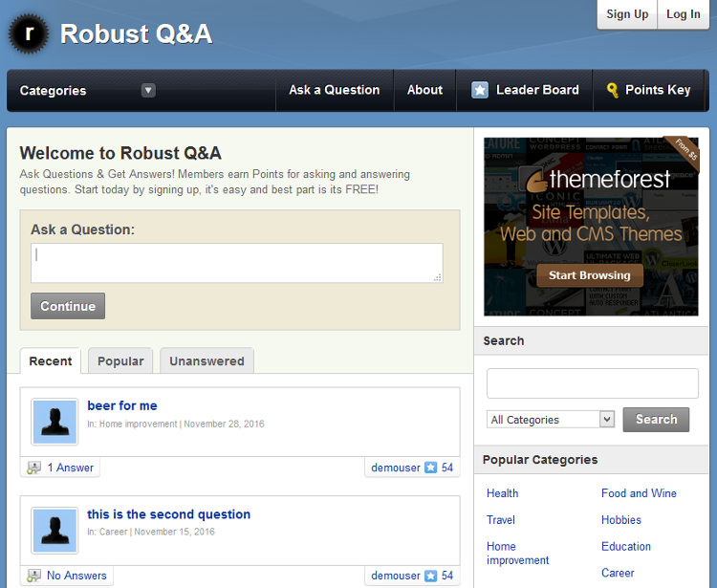Open Ask a Question in navigation bar
The width and height of the screenshot is (717, 588).
(335, 90)
